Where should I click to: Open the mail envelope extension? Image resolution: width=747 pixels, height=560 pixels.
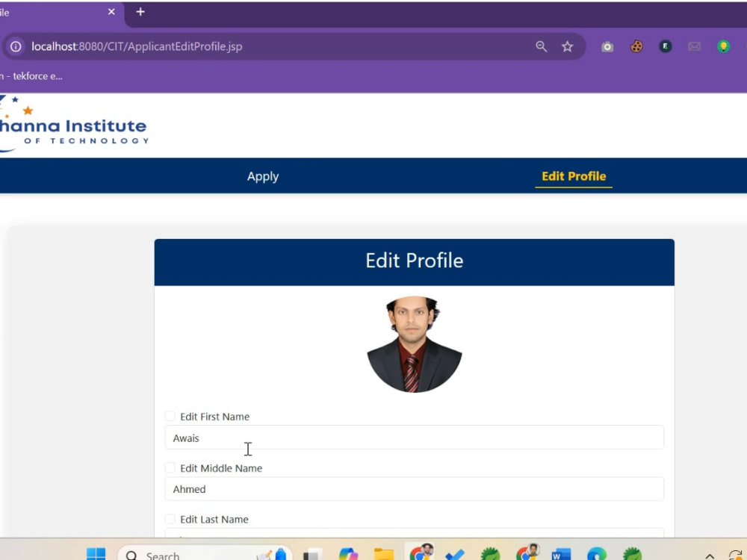694,46
